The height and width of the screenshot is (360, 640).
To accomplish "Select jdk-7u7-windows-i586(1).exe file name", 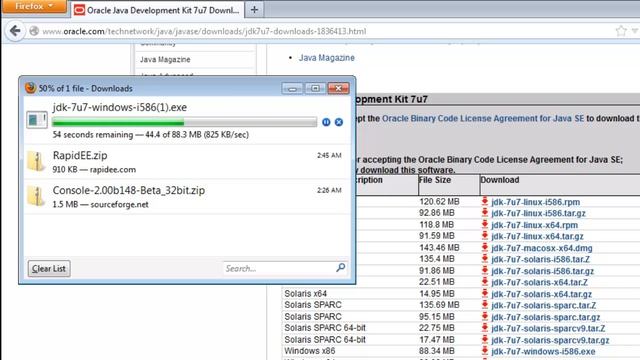I will point(120,107).
